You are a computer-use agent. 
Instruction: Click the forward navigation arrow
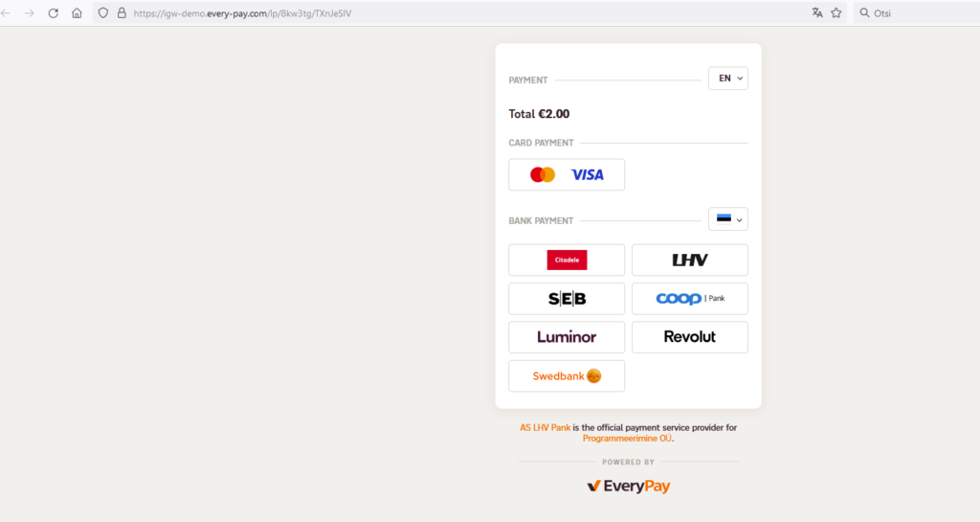coord(30,13)
